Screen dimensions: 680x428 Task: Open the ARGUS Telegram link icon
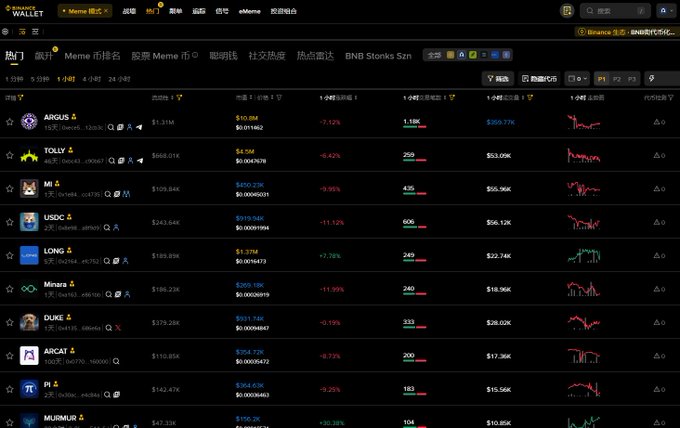[x=139, y=127]
